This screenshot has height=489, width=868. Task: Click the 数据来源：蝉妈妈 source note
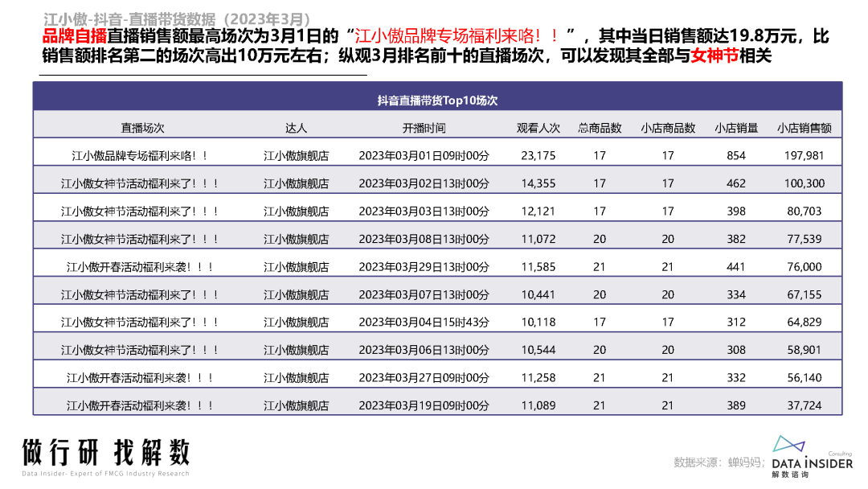click(719, 462)
